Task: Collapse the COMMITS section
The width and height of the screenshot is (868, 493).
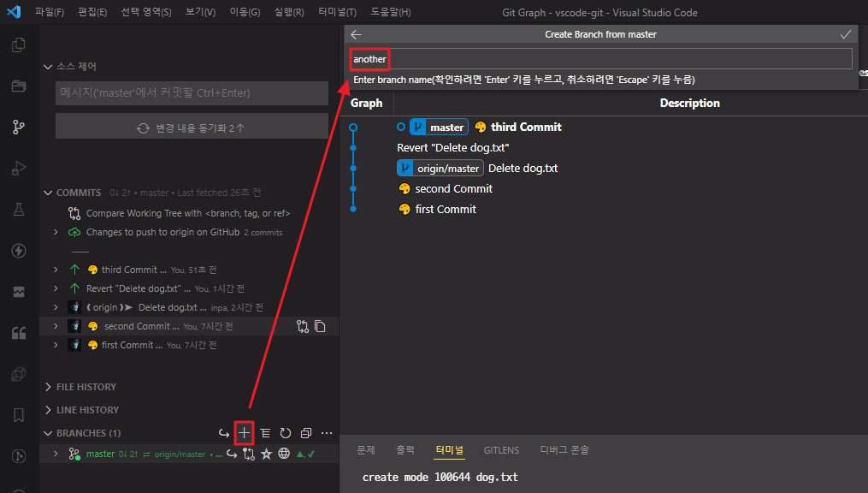Action: point(48,193)
